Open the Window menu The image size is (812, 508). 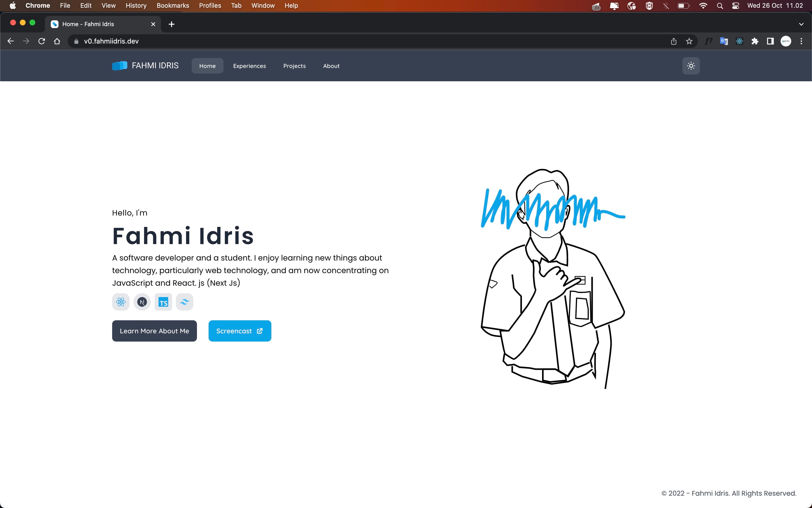click(x=263, y=5)
